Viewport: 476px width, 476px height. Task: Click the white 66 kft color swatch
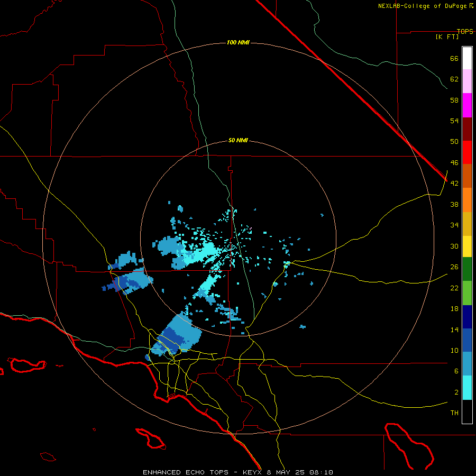(467, 58)
